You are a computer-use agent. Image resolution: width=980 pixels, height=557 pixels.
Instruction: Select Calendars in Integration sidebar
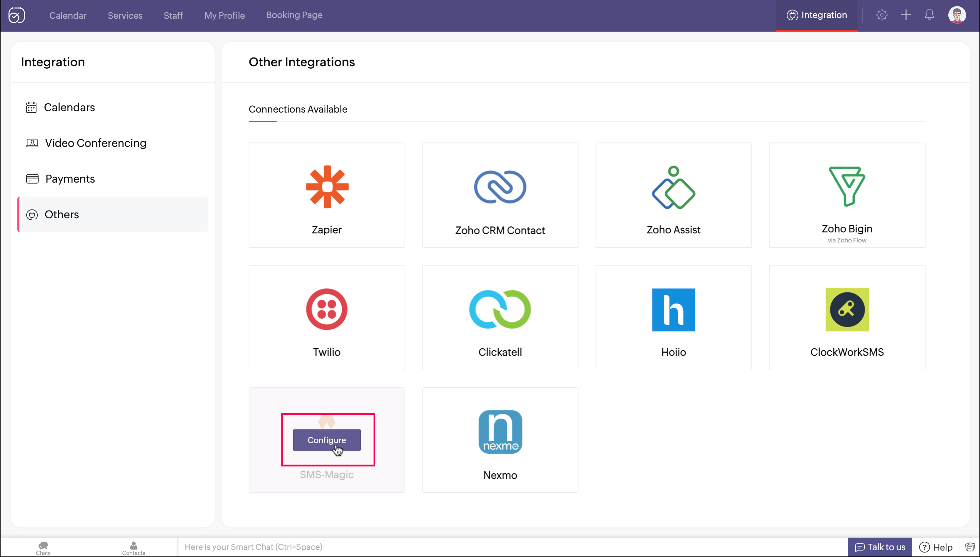pyautogui.click(x=113, y=107)
